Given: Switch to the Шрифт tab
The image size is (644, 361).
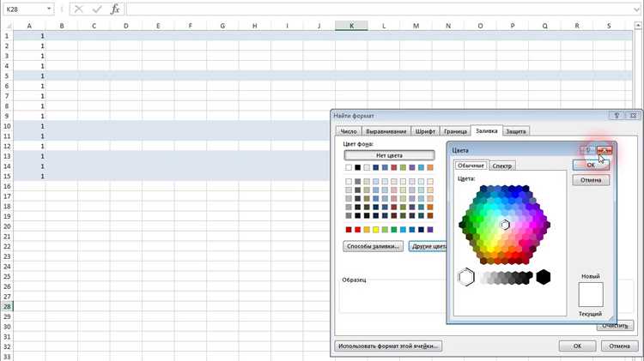Looking at the screenshot, I should pyautogui.click(x=425, y=131).
